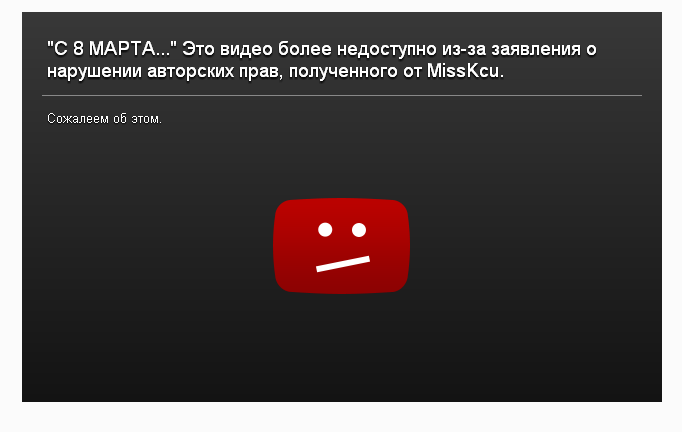Select the "С 8 МАРТА..." video title text

click(112, 49)
